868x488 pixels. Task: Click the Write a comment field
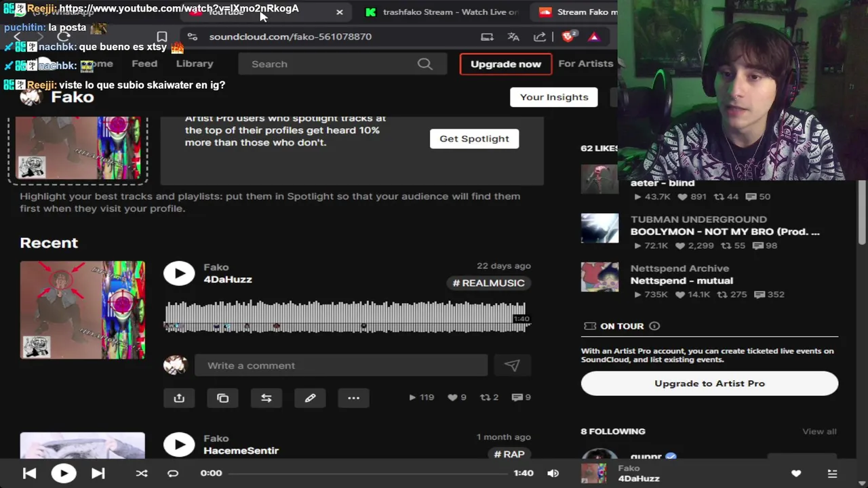tap(341, 365)
